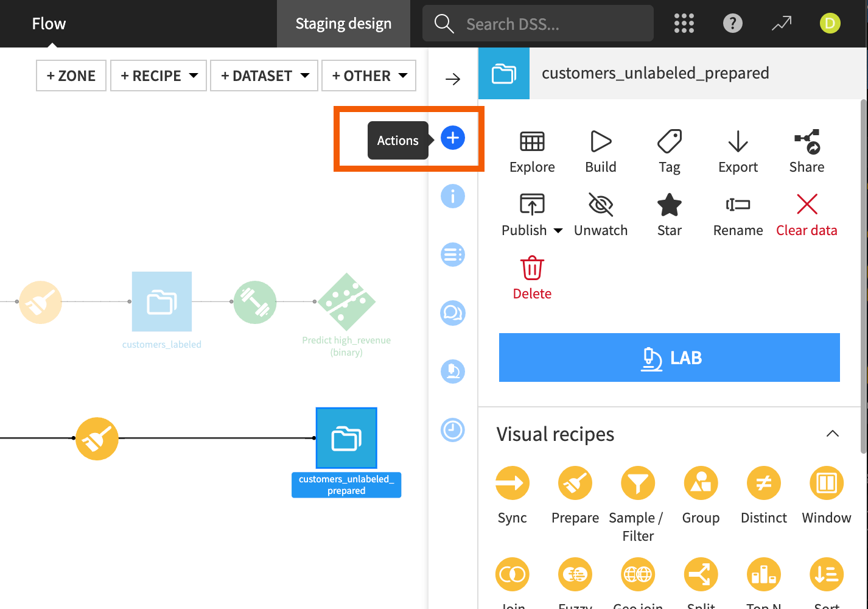Create a Prepare recipe
868x609 pixels.
point(575,496)
